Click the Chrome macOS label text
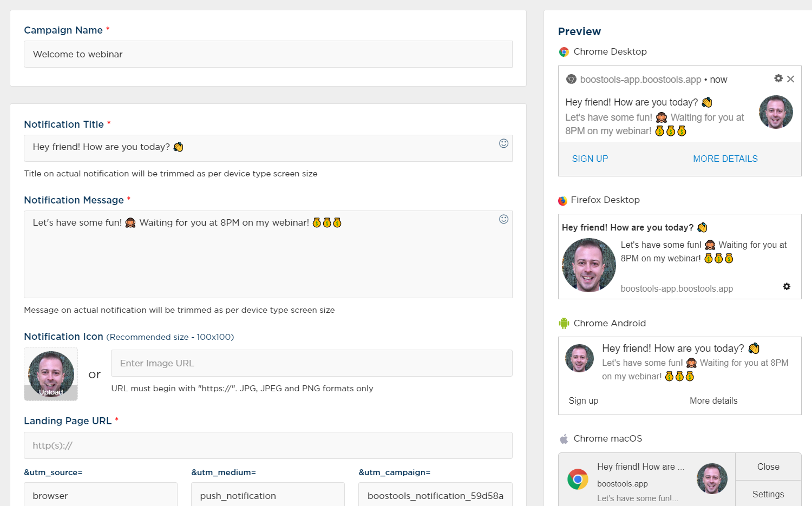This screenshot has width=812, height=506. pos(608,439)
